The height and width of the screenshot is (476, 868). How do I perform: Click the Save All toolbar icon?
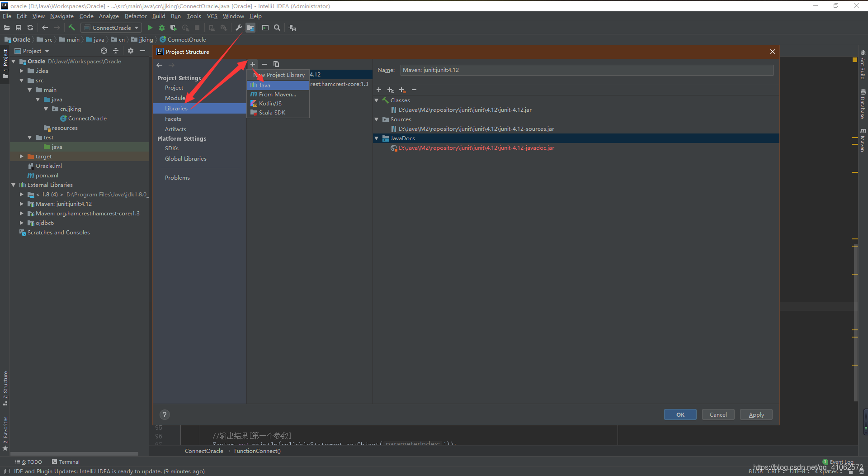coord(19,28)
